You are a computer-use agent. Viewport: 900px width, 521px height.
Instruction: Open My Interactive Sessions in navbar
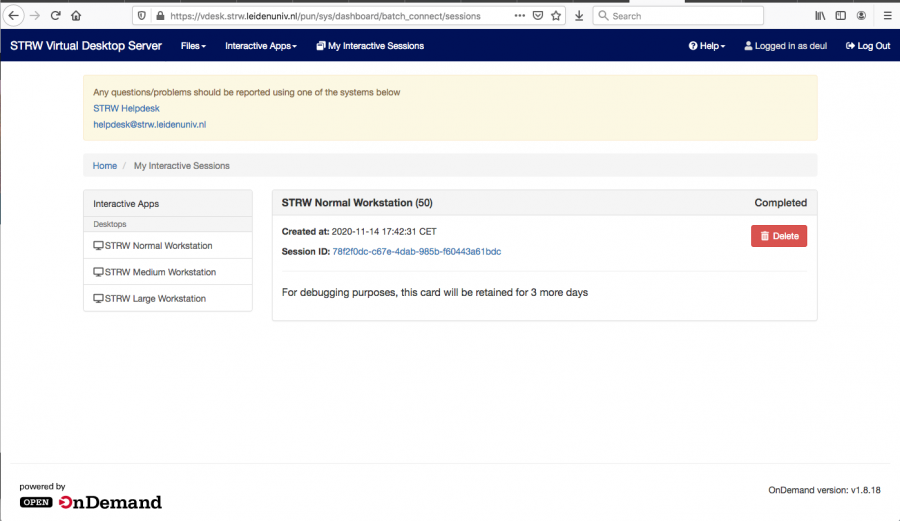tap(369, 46)
